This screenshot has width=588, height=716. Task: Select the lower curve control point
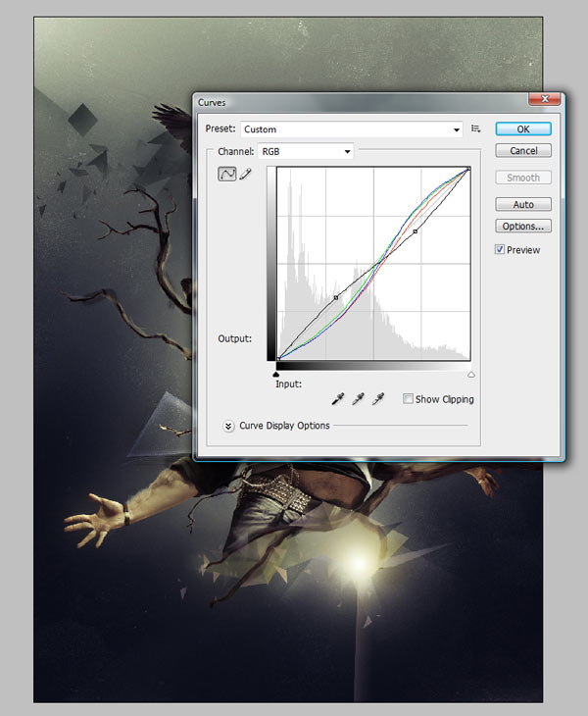[336, 298]
